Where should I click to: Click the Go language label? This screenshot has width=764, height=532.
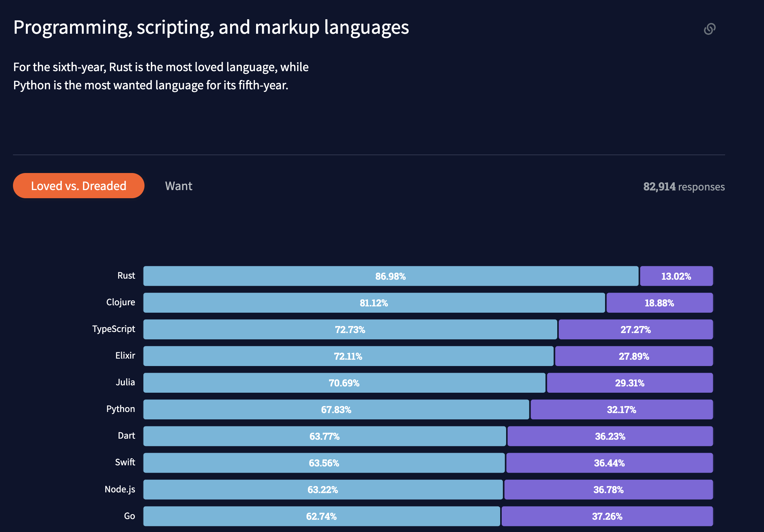pyautogui.click(x=130, y=515)
